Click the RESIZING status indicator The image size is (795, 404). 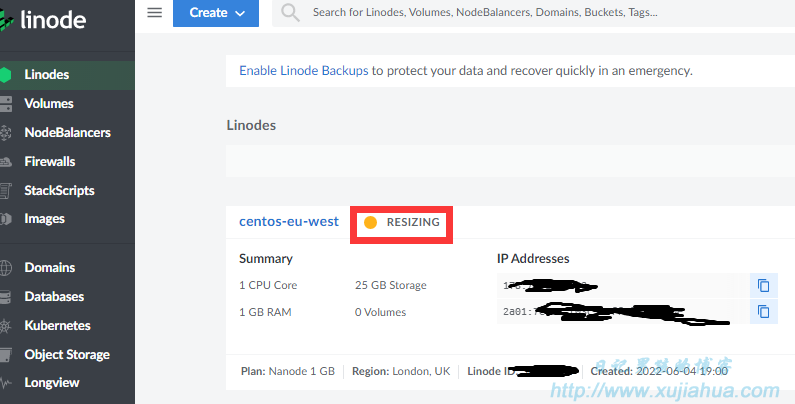click(402, 222)
